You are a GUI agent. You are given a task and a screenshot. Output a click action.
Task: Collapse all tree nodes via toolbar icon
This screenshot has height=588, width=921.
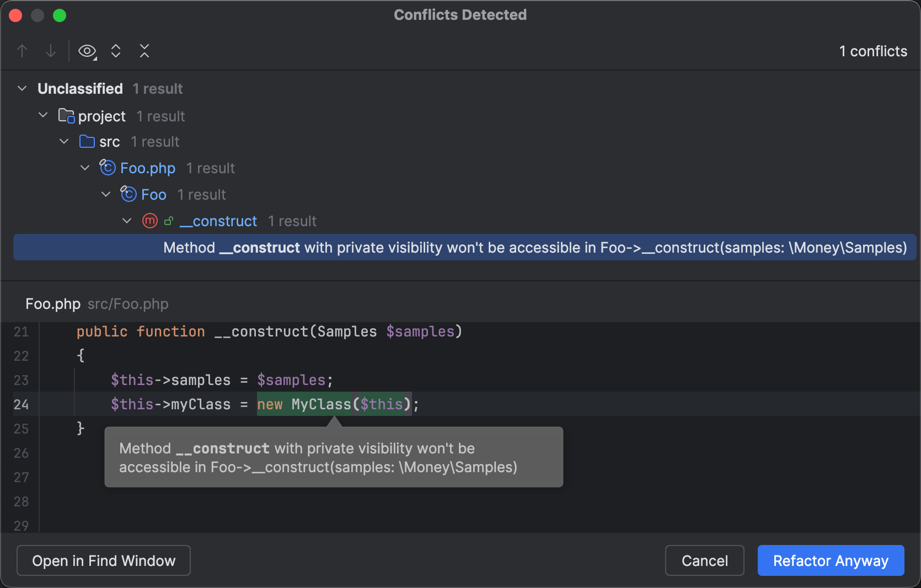(x=144, y=51)
